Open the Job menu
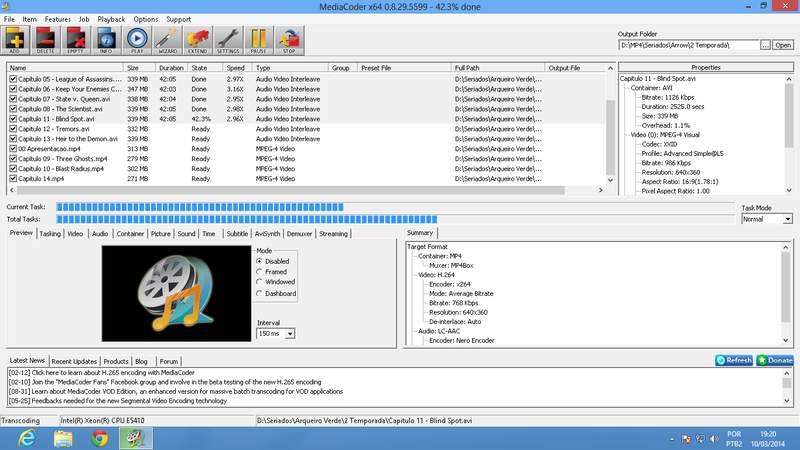 click(84, 19)
